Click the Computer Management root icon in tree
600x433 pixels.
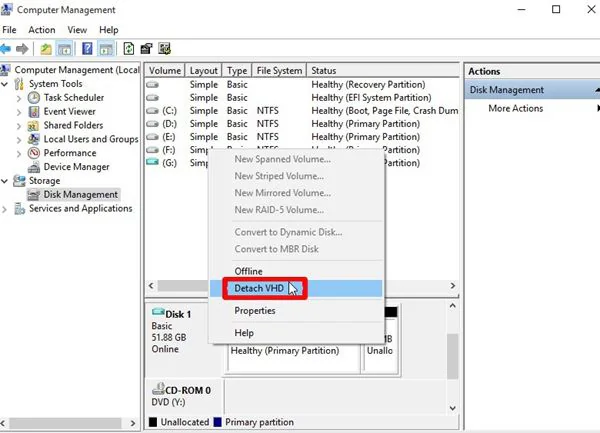coord(5,70)
